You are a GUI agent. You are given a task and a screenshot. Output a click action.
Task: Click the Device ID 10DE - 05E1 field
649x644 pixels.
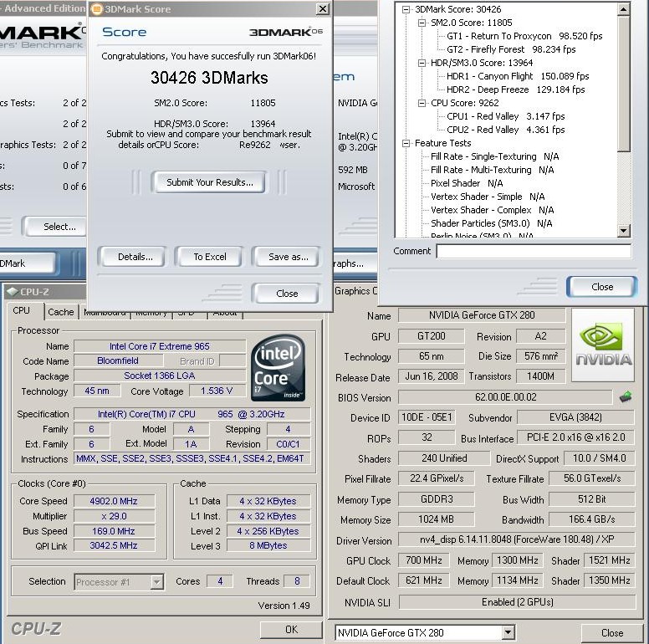[427, 417]
